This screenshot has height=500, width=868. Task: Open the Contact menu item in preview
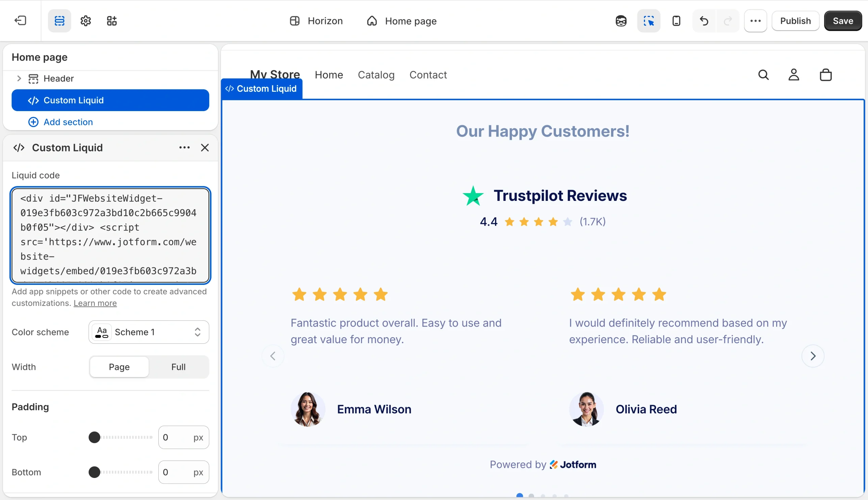click(428, 75)
